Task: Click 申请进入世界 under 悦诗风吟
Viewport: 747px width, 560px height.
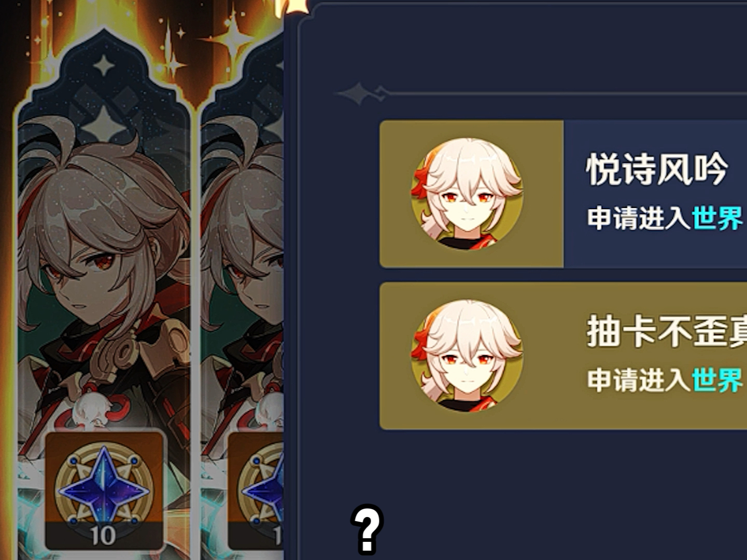Action: click(665, 218)
